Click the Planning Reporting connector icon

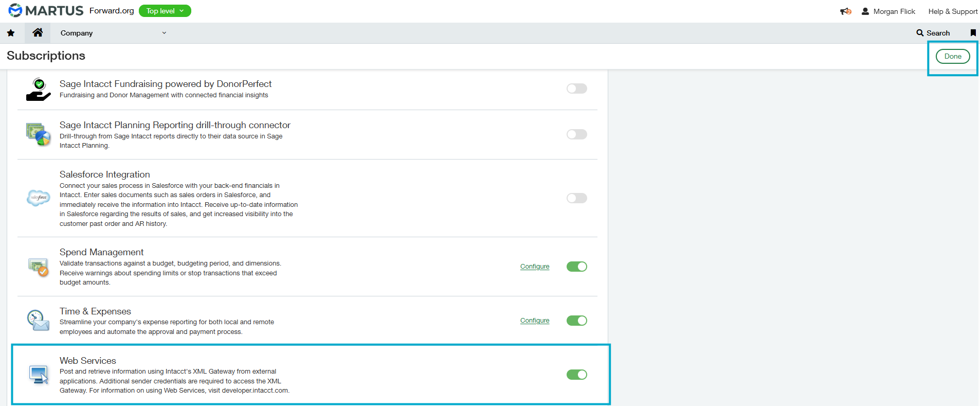click(39, 134)
